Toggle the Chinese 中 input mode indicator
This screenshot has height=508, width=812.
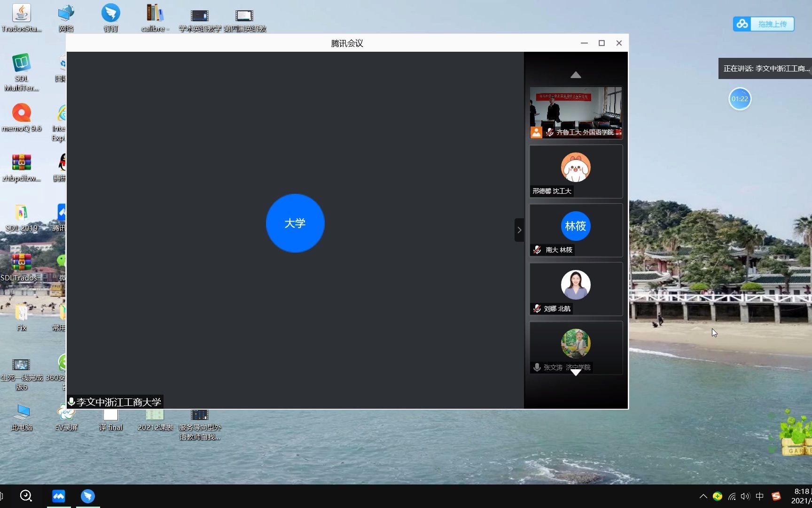pos(760,496)
